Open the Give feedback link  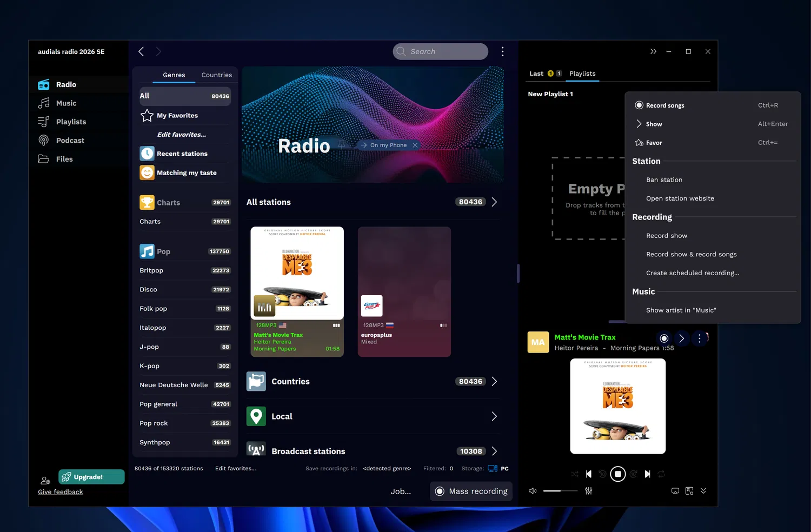[x=61, y=492]
